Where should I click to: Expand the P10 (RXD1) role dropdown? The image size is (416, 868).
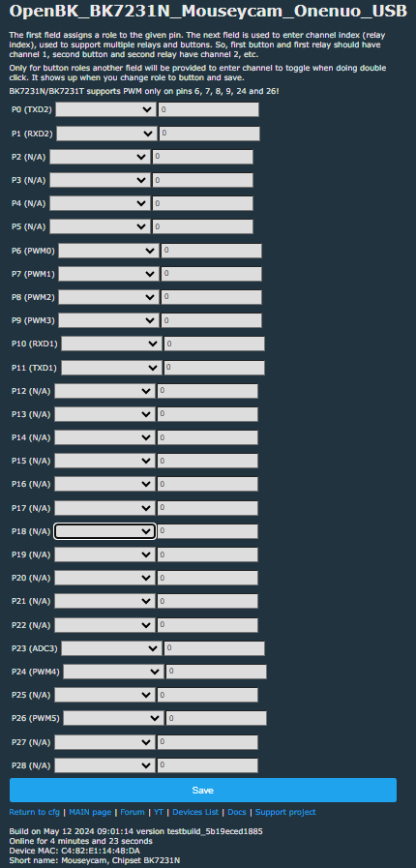coord(112,344)
